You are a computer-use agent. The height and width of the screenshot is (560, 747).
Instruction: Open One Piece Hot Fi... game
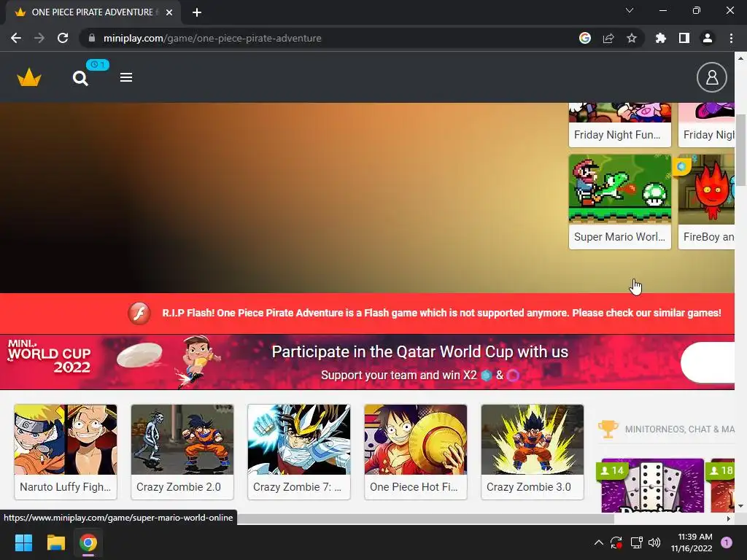[x=415, y=452]
